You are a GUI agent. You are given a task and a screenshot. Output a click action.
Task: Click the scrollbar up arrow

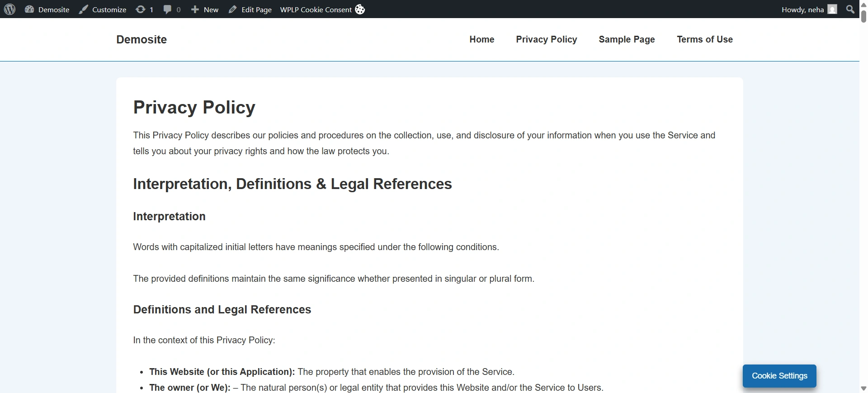[x=863, y=4]
